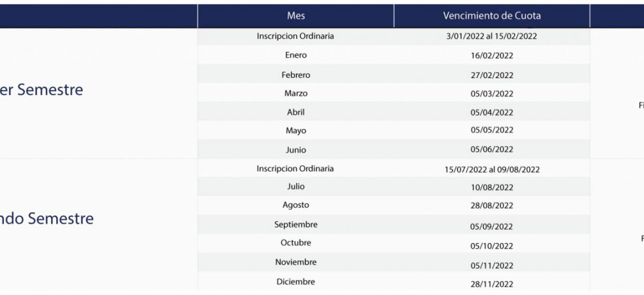Select the Marzo month cell
Viewport: 644px width, 295px height.
click(x=296, y=93)
